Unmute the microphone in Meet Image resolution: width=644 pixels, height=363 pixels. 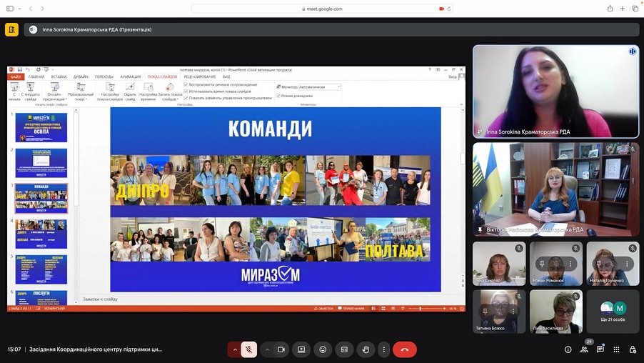[x=249, y=349]
